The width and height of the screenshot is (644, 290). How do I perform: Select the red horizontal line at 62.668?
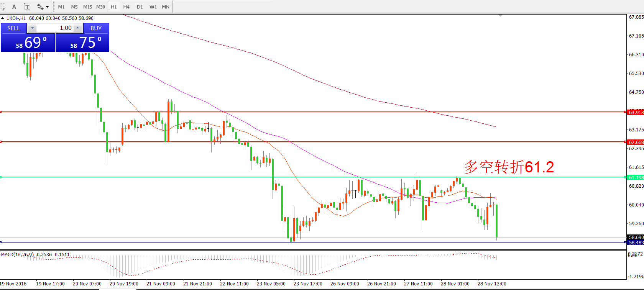(313, 142)
